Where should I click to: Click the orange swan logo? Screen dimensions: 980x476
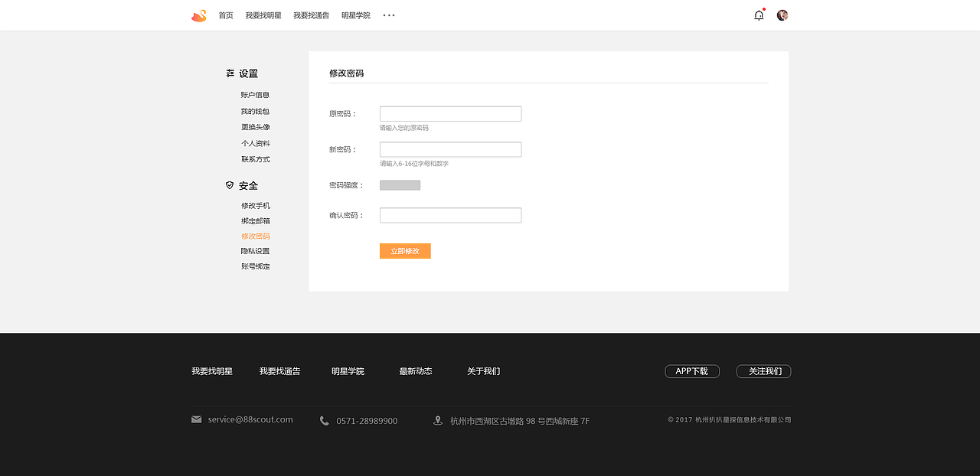198,15
